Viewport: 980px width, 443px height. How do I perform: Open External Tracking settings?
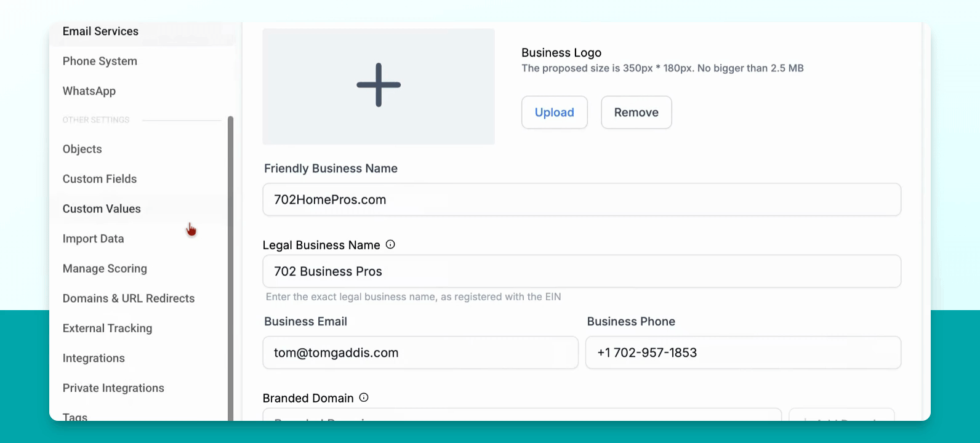click(107, 328)
